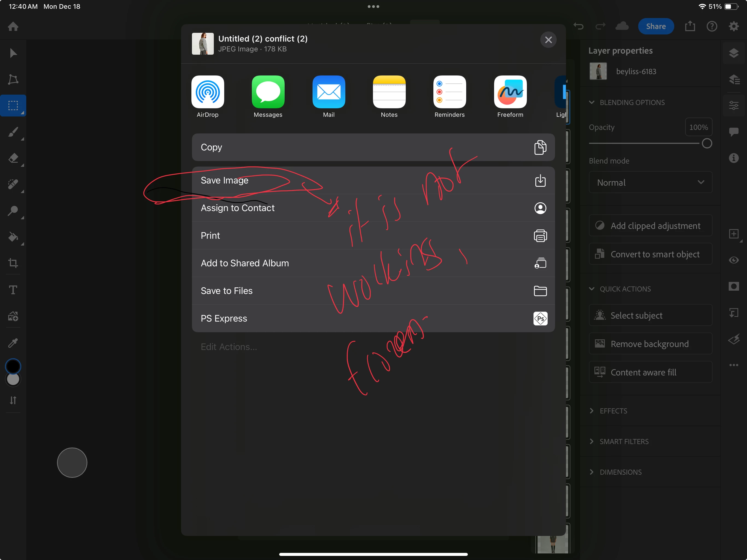
Task: Select the Paint Bucket fill tool
Action: [13, 237]
